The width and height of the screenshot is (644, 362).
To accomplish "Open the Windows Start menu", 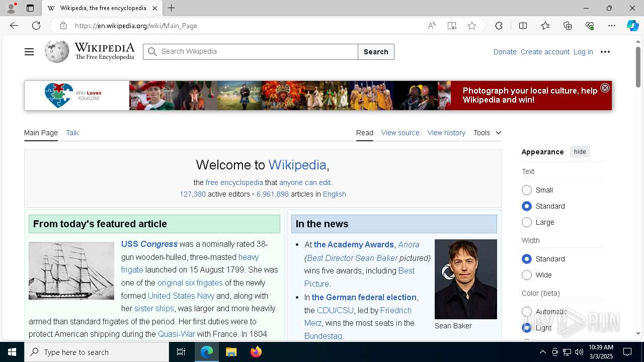I will click(x=12, y=352).
